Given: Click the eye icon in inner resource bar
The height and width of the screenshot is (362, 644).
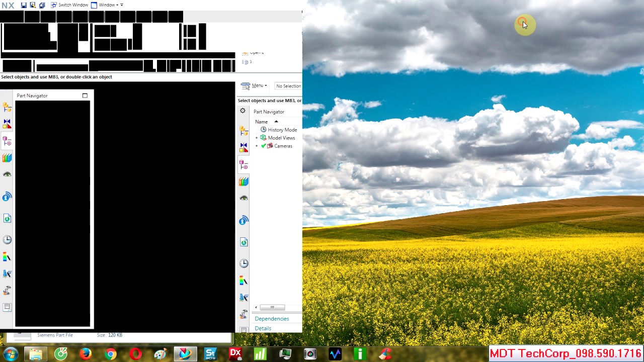Looking at the screenshot, I should (244, 198).
